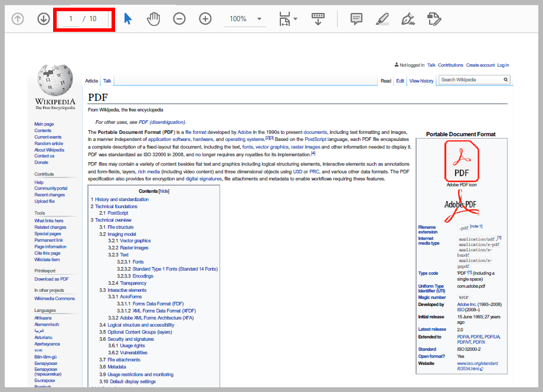Open the Create account link

480,65
